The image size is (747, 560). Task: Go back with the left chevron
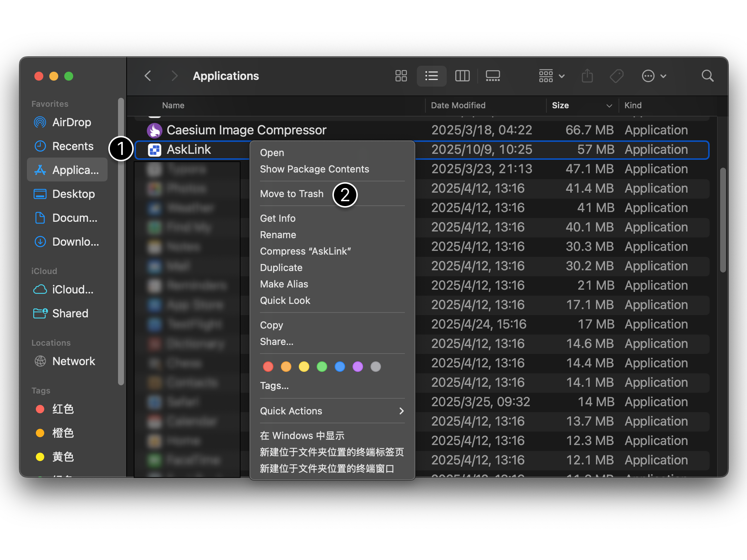(x=148, y=76)
